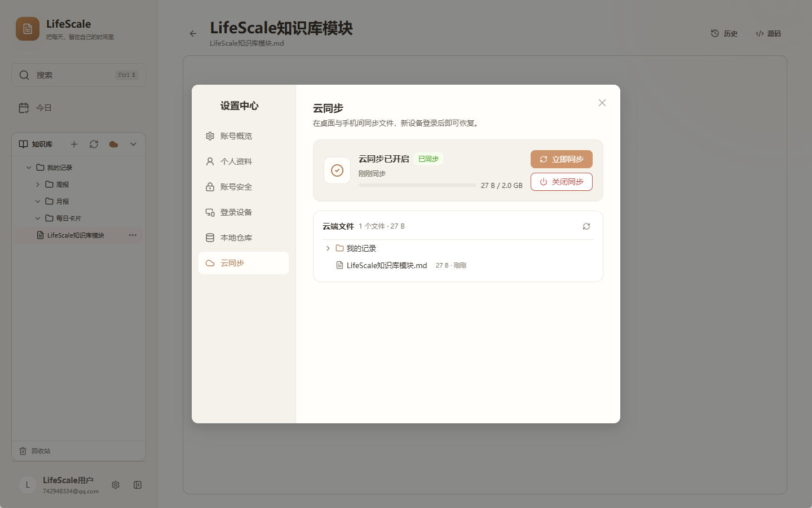The image size is (812, 508).
Task: Open the 回收站 recycle bin
Action: pyautogui.click(x=78, y=451)
